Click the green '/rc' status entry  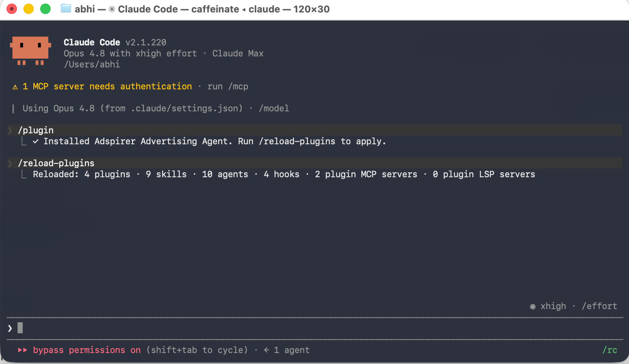(610, 350)
